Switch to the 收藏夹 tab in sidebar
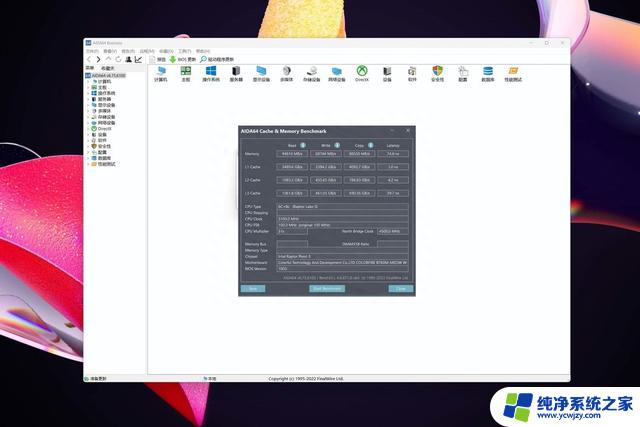The image size is (640, 427). [108, 68]
